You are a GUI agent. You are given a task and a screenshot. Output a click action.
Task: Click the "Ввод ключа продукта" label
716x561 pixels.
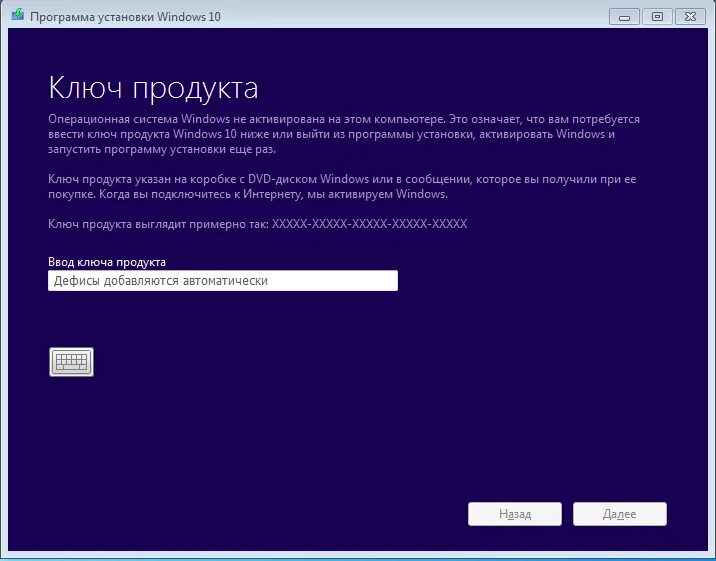pos(107,262)
